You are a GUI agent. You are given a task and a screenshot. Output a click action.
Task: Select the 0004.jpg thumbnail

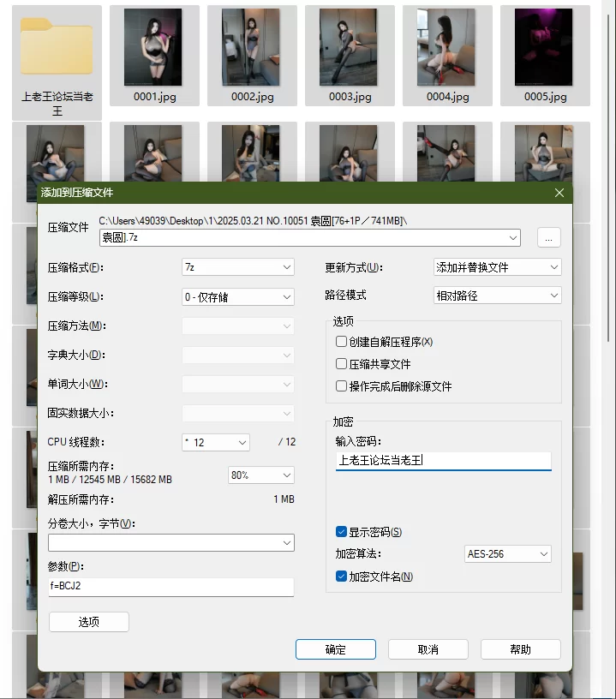point(446,47)
